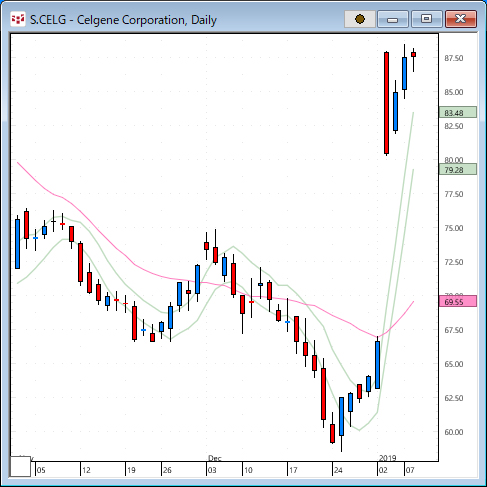Click the 77.50 price axis label

click(454, 194)
